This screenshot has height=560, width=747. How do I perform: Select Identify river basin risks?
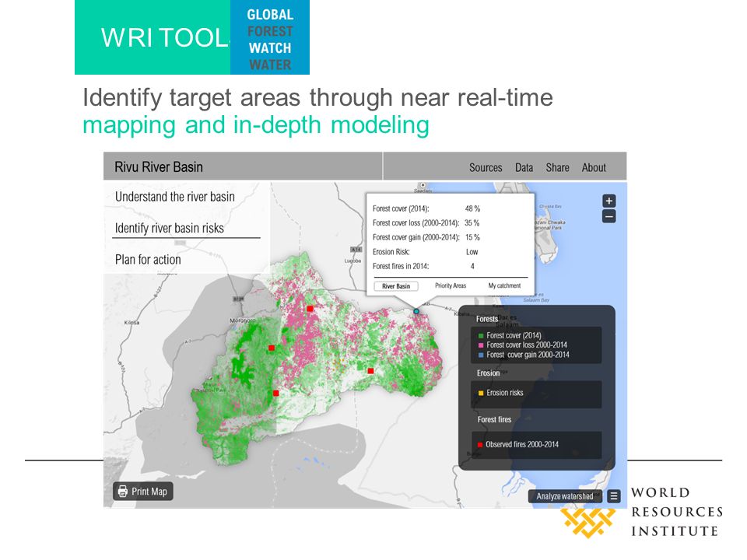coord(170,228)
